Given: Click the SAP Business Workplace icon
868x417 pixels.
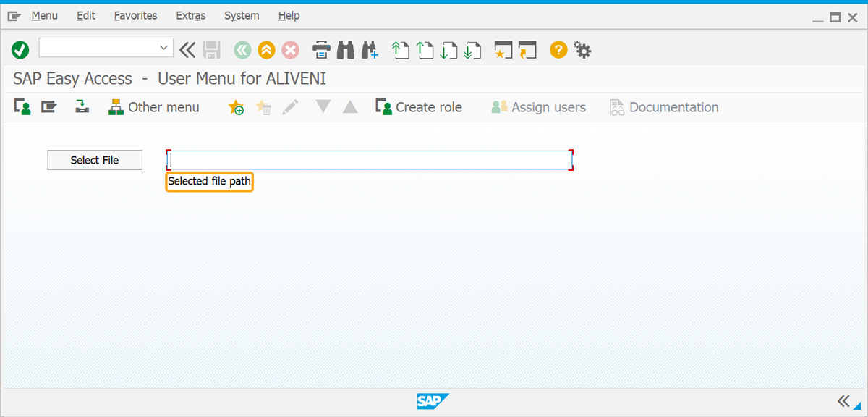Looking at the screenshot, I should pyautogui.click(x=82, y=107).
